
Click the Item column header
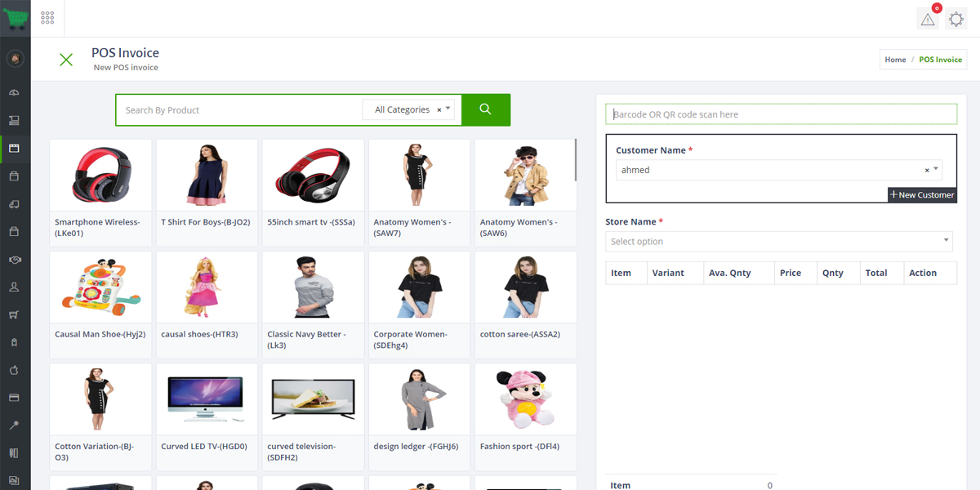626,273
